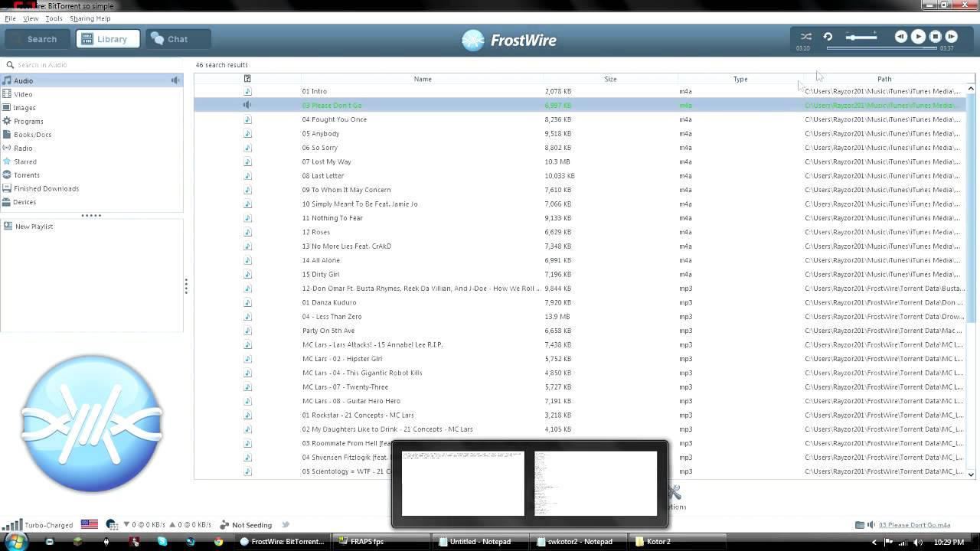The width and height of the screenshot is (980, 551).
Task: Click the Twitter bird icon in status bar
Action: [286, 525]
